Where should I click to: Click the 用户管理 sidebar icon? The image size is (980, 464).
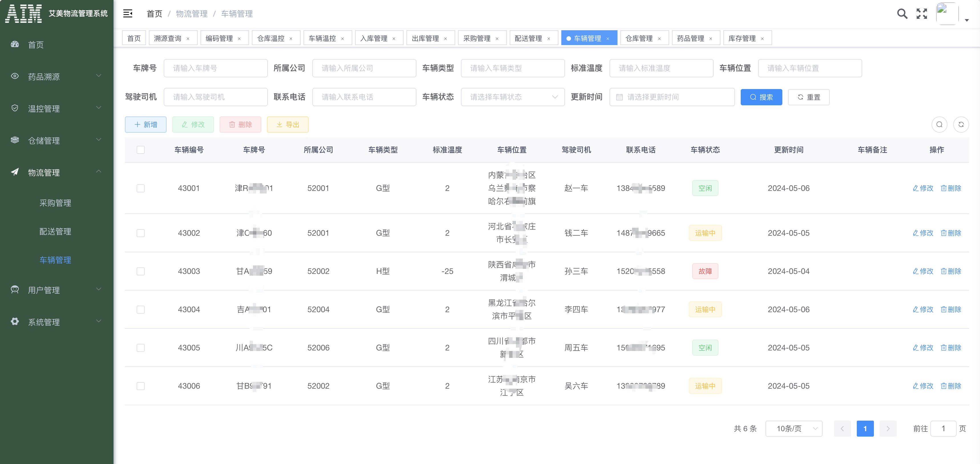[15, 290]
